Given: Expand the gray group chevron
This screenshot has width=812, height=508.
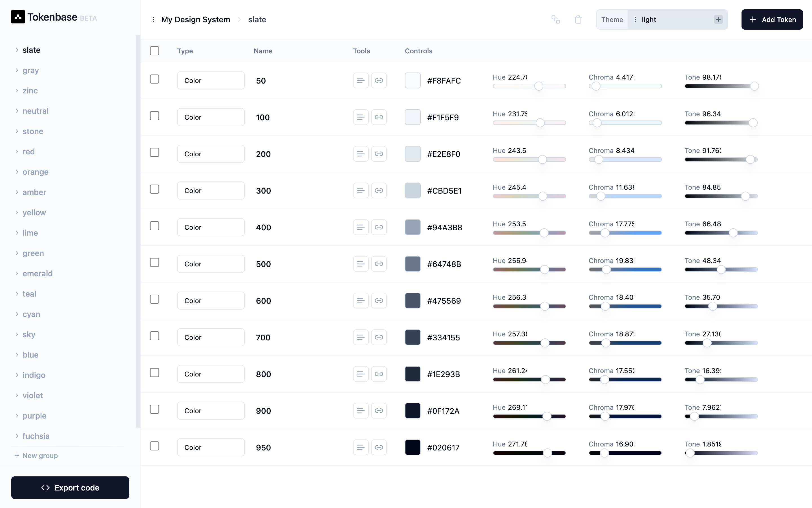Looking at the screenshot, I should tap(17, 70).
